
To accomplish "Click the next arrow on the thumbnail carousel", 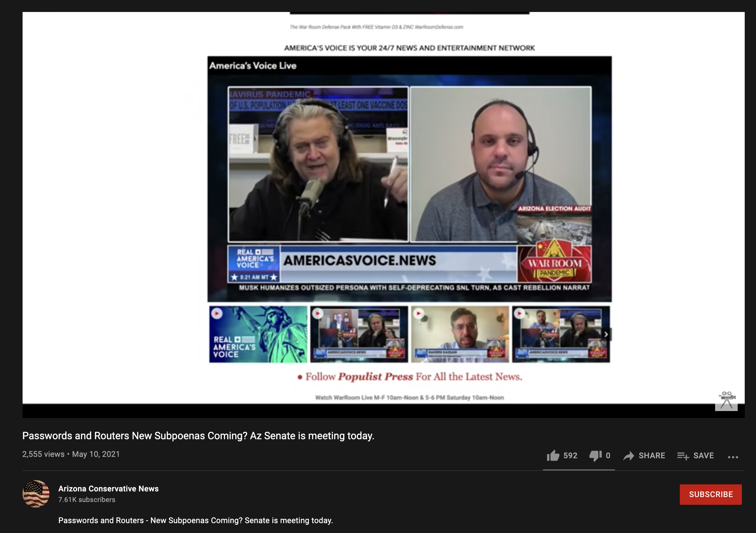I will click(606, 334).
